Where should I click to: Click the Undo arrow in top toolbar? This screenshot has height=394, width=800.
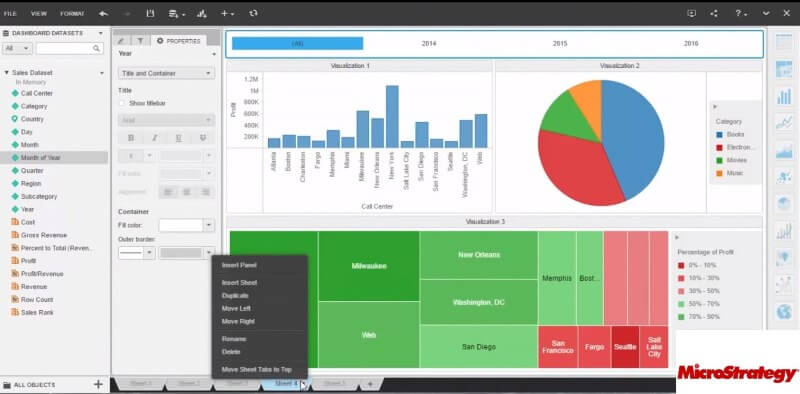click(104, 14)
